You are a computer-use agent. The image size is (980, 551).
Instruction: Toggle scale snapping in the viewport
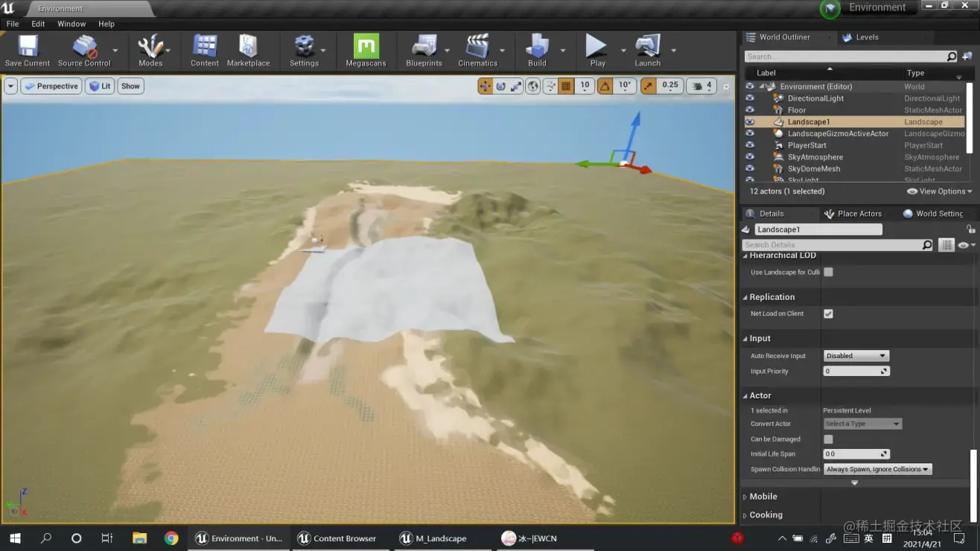648,86
